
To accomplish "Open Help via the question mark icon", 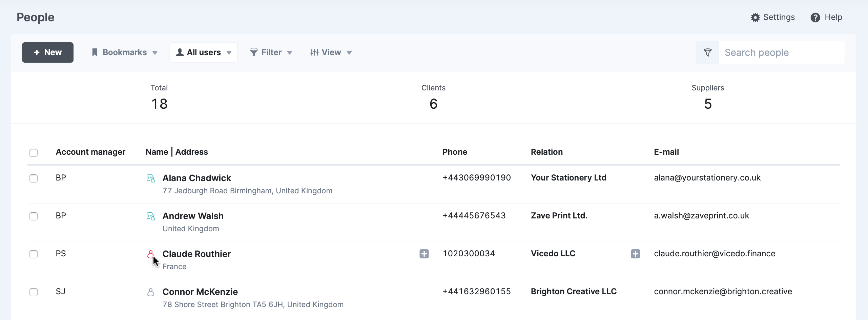I will point(815,17).
